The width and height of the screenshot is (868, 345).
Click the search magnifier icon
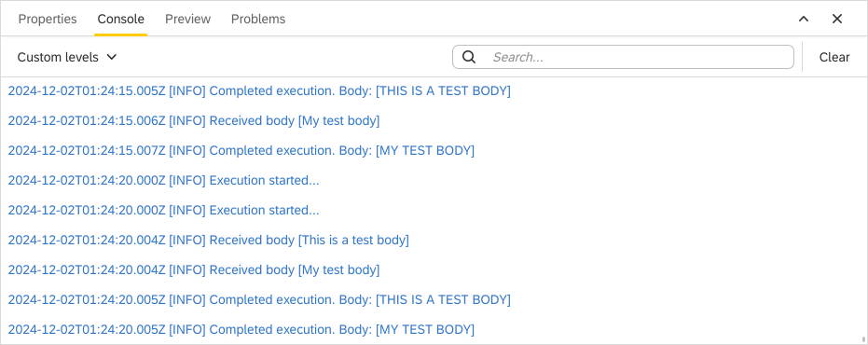[469, 57]
